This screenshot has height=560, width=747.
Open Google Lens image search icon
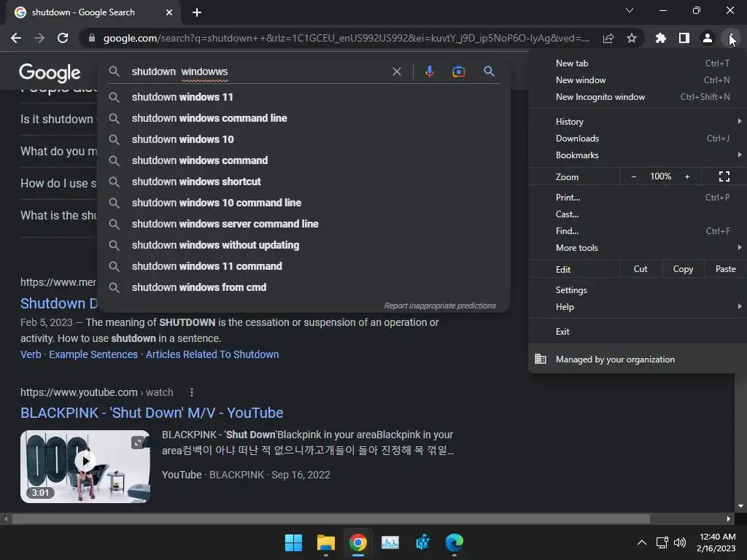pos(458,71)
